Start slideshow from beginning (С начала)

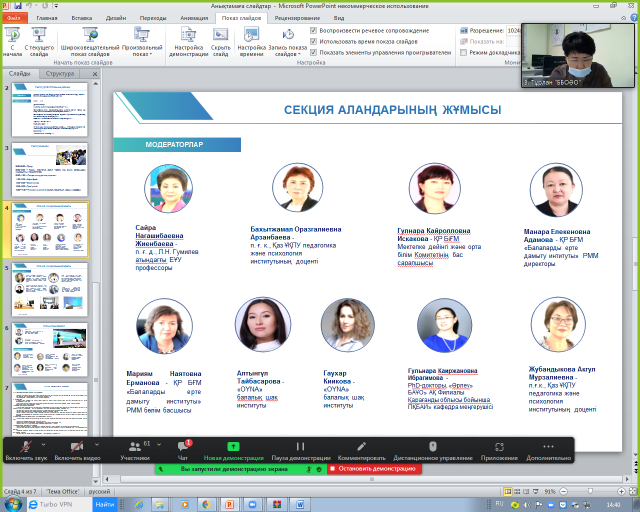pos(12,41)
